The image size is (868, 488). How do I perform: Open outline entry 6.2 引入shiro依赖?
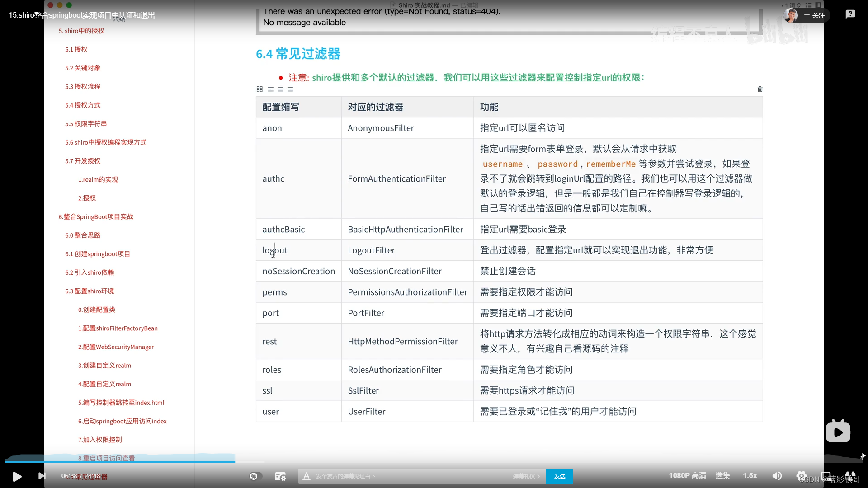[x=90, y=272]
